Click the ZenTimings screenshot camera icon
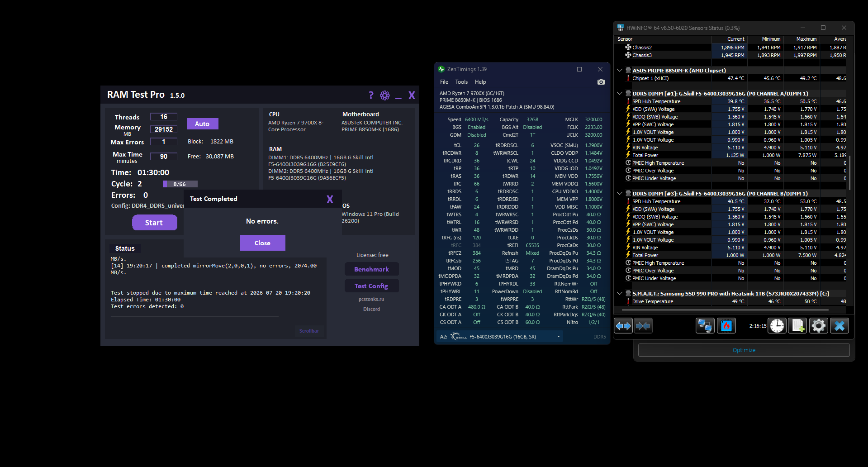Screen dimensions: 868x467 click(601, 82)
